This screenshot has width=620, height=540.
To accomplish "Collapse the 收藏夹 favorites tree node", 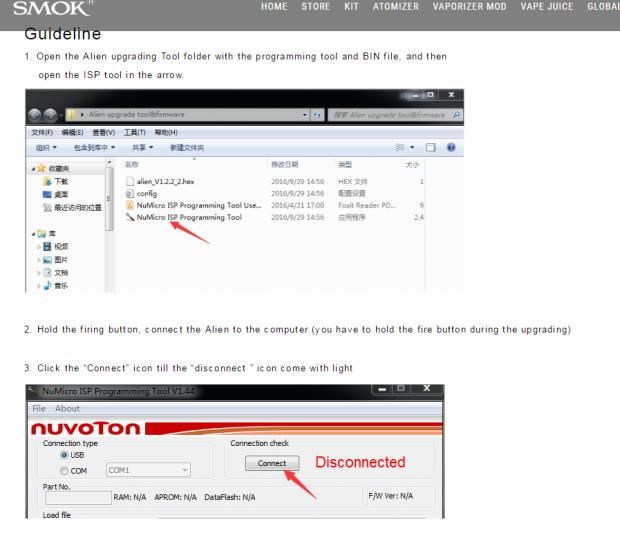I will point(33,169).
